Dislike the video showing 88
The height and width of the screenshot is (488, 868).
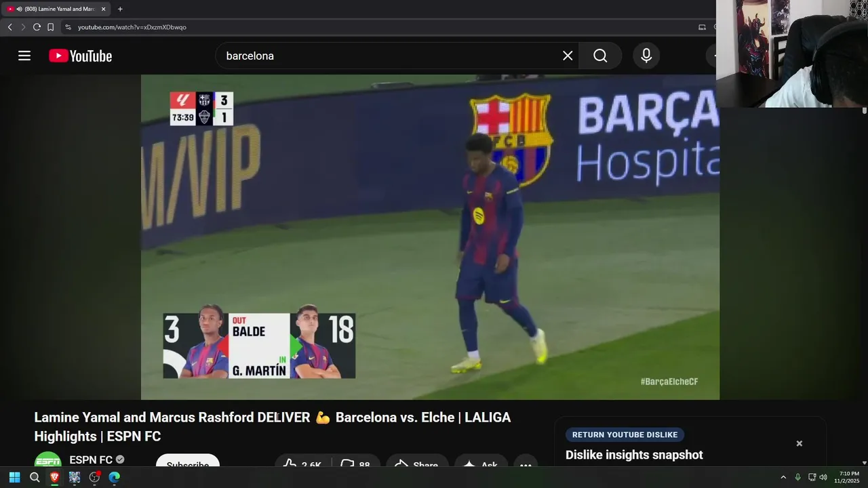(x=357, y=462)
